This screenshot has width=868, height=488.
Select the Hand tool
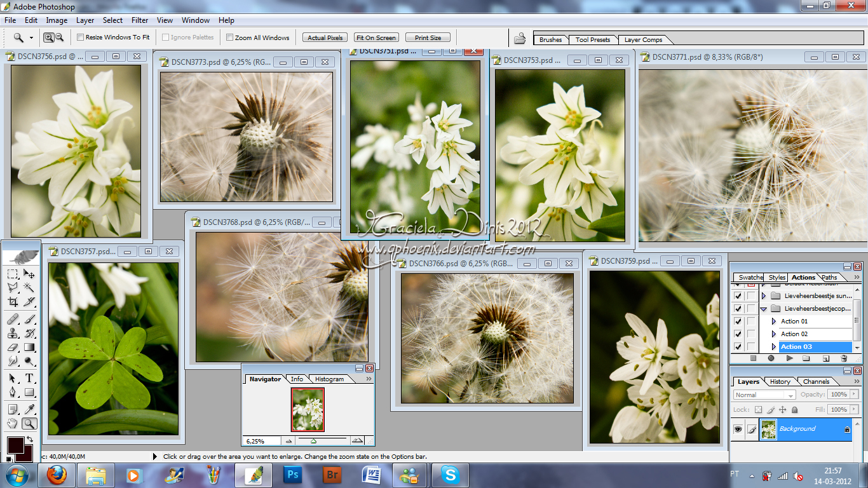pyautogui.click(x=13, y=423)
